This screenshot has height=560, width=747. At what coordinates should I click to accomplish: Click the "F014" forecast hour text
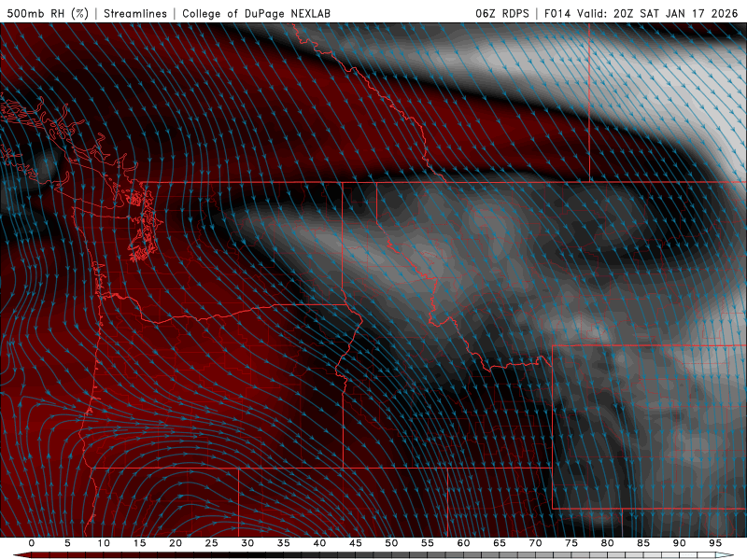[557, 13]
